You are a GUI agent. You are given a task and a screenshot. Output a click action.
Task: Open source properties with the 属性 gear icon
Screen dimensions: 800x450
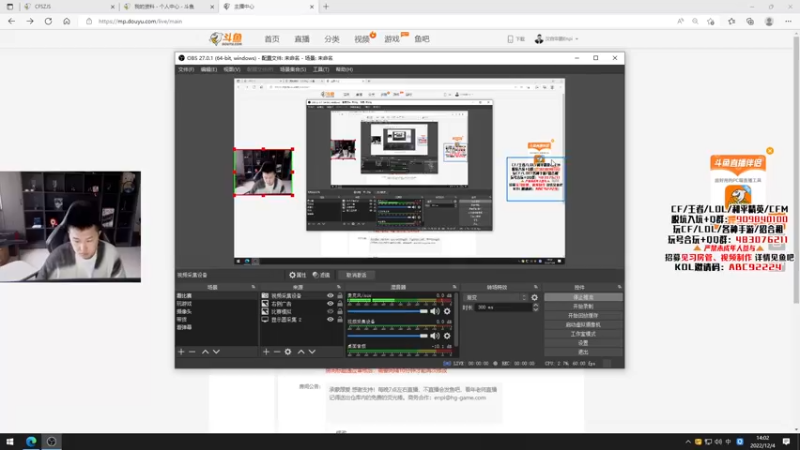(297, 275)
